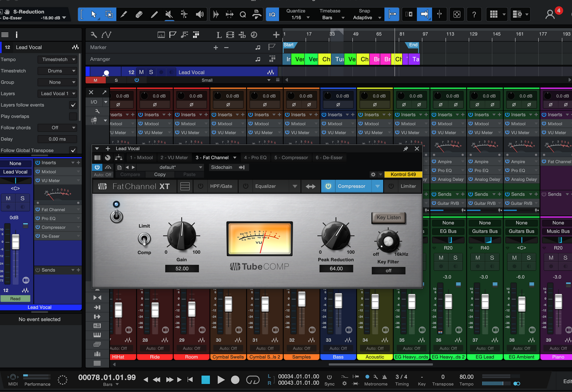Open the help question mark
This screenshot has height=392, width=572.
[474, 14]
